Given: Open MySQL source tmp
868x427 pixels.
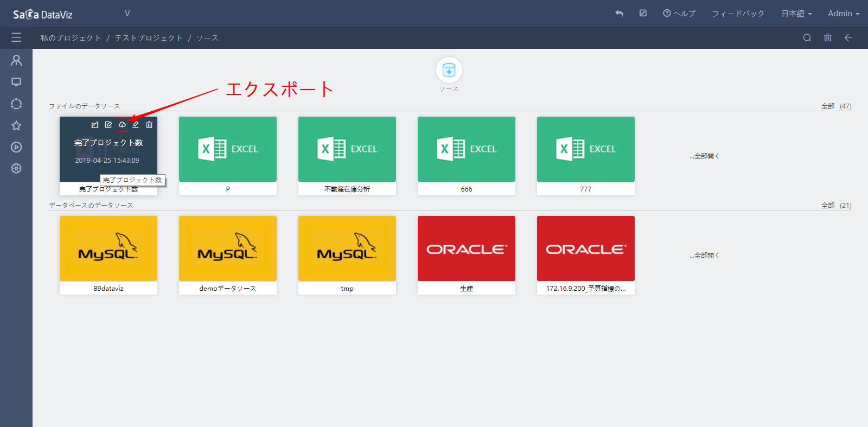Looking at the screenshot, I should pyautogui.click(x=347, y=255).
